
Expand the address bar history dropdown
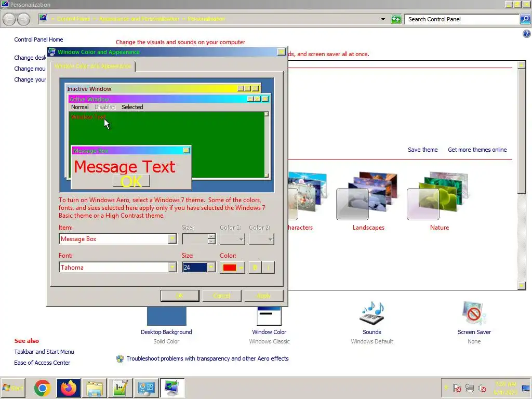(383, 19)
